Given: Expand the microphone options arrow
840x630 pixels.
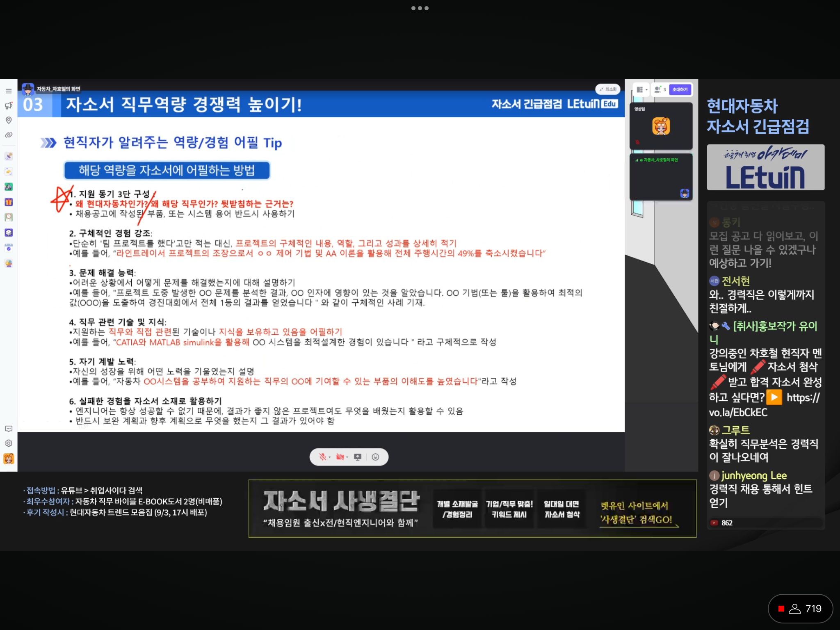Looking at the screenshot, I should [330, 457].
